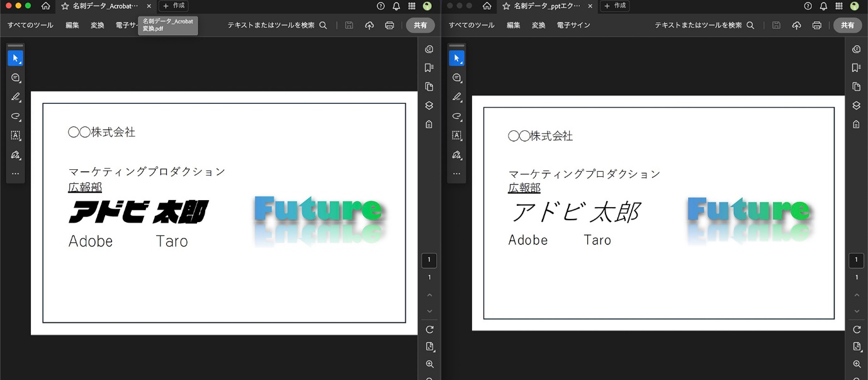Edit current page number box in right window

click(856, 260)
